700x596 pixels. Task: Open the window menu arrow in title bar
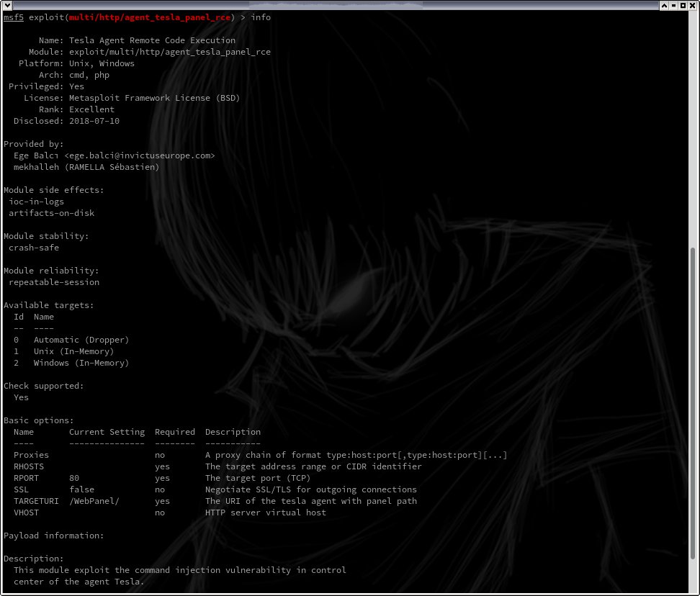pyautogui.click(x=7, y=5)
